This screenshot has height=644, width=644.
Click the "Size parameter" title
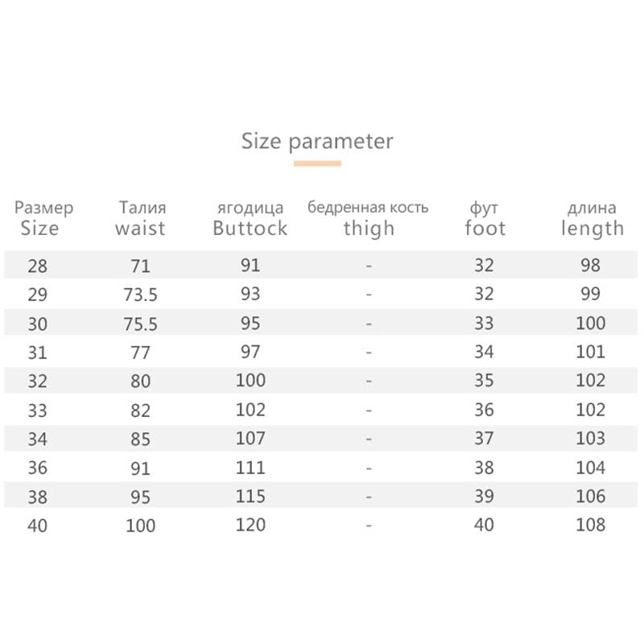pyautogui.click(x=317, y=142)
